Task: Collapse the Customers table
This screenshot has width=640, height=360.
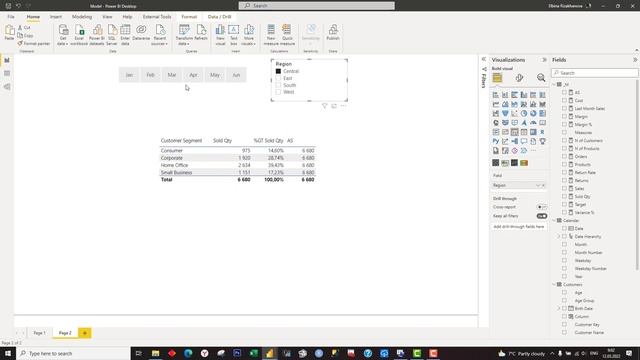Action: coord(554,284)
